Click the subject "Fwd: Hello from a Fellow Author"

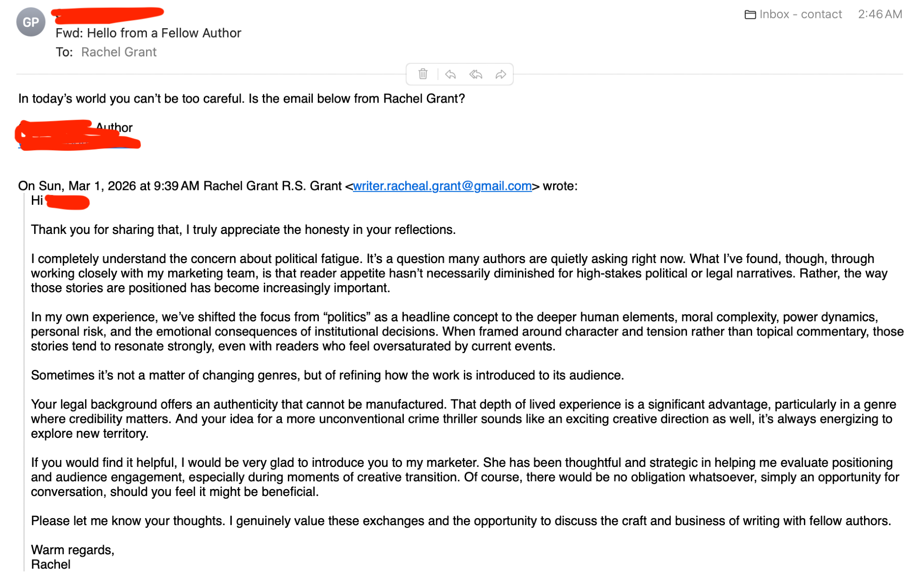[x=148, y=33]
